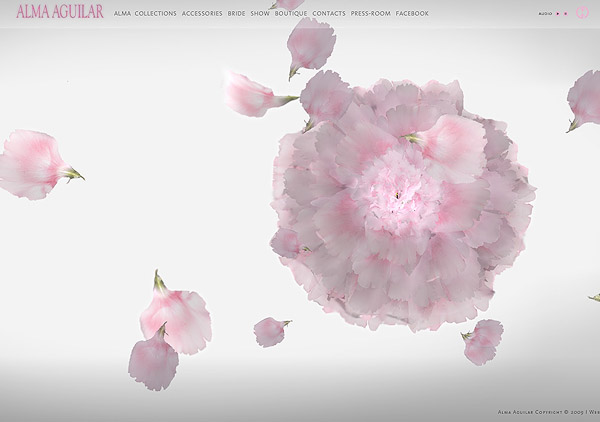Open the Alma menu item
Viewport: 600px width, 422px height.
point(122,13)
